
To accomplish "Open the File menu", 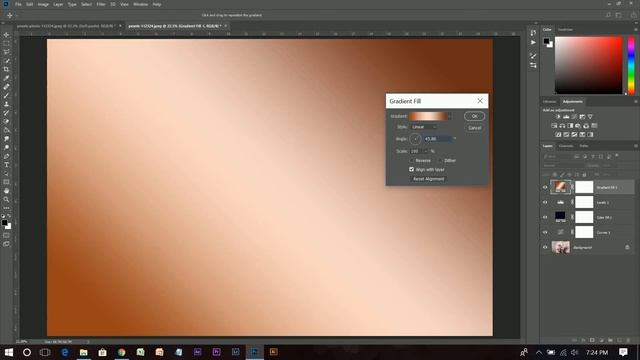I will 18,4.
